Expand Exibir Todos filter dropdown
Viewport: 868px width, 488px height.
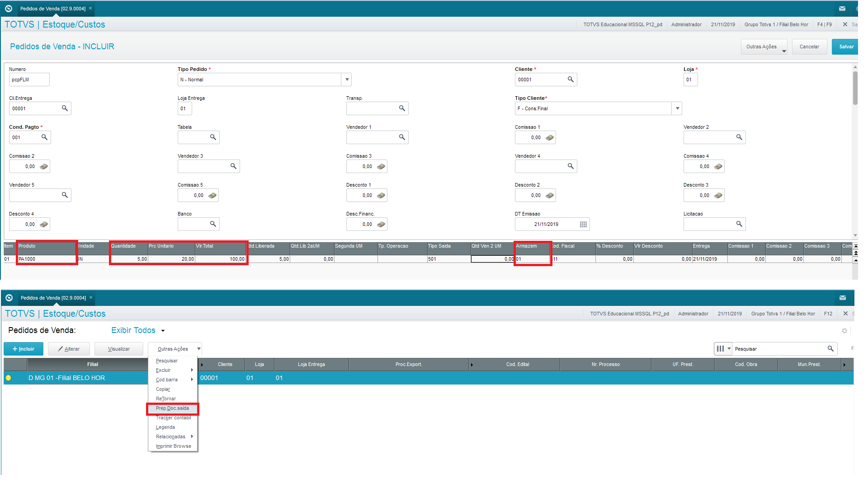point(163,331)
